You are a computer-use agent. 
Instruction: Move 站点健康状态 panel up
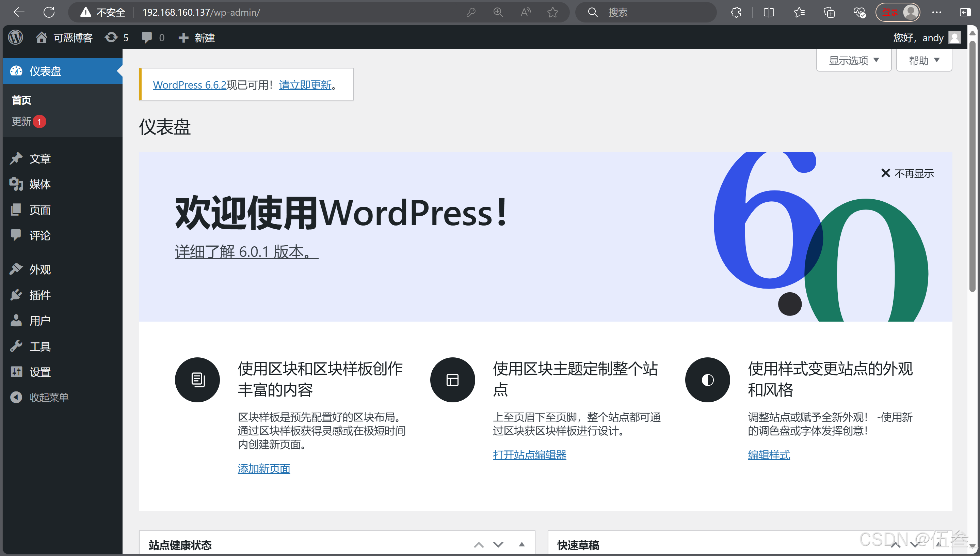(x=479, y=544)
